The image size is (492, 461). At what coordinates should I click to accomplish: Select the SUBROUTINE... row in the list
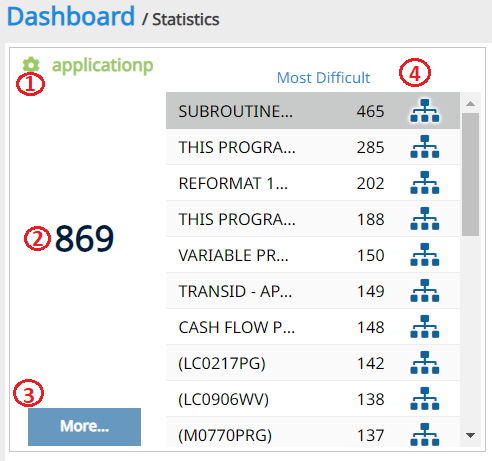pos(313,111)
